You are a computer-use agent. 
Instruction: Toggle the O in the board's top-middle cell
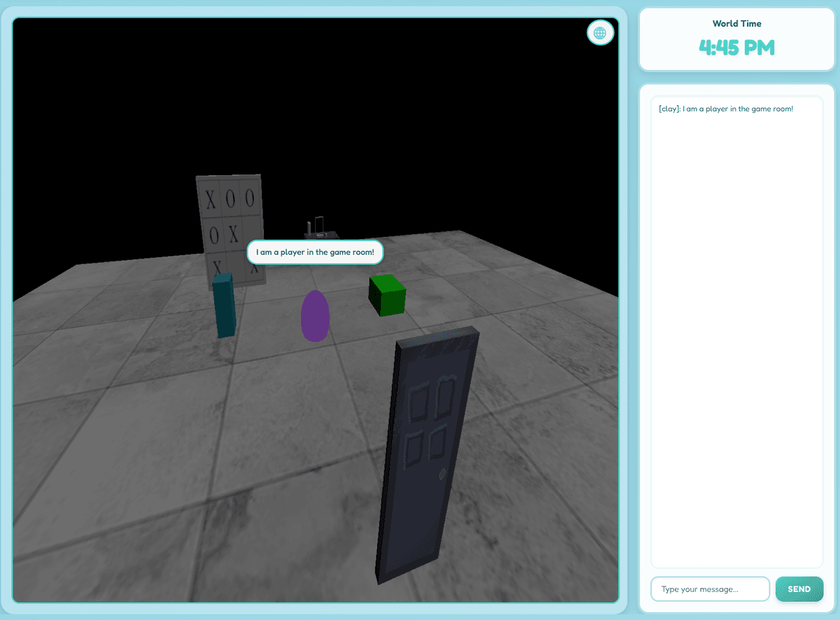[230, 198]
